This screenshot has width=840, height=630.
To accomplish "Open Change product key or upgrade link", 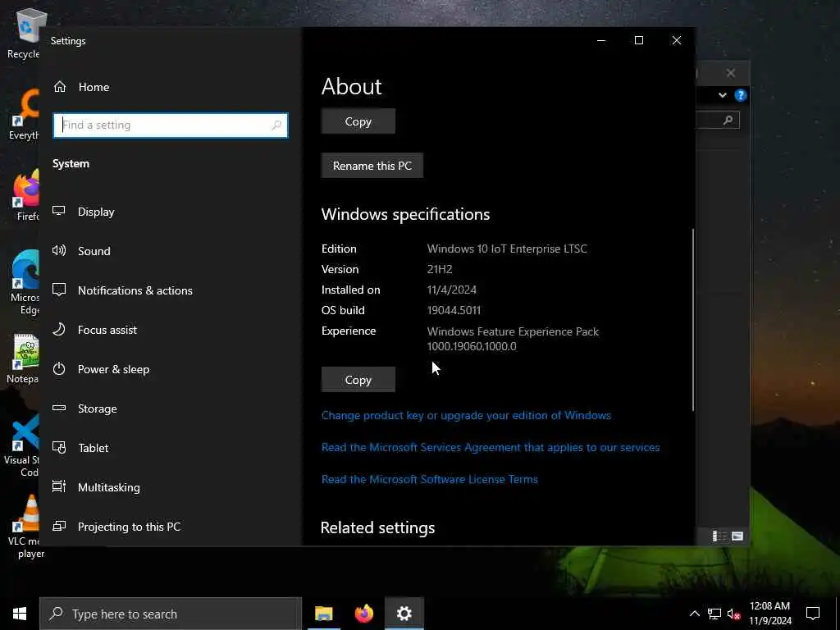I will pyautogui.click(x=466, y=415).
